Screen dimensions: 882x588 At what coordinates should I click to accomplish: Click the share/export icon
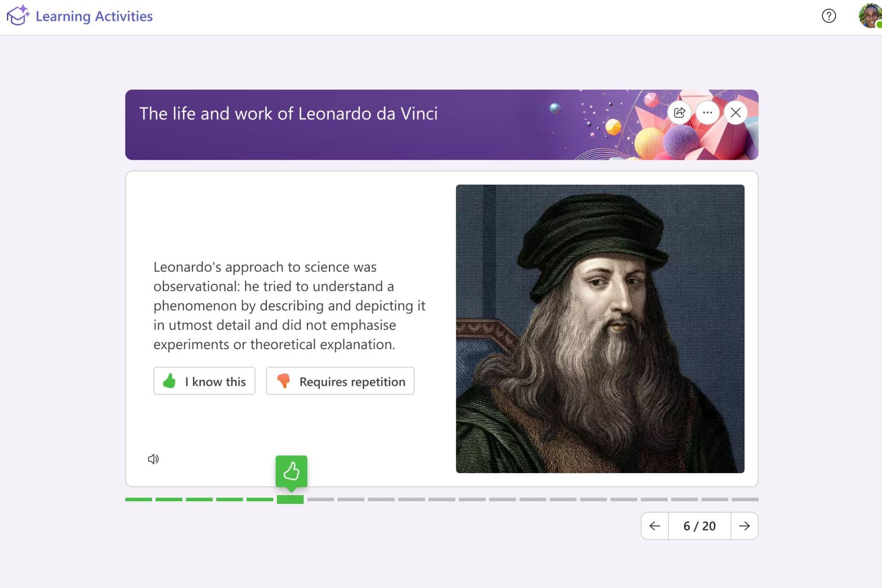(679, 112)
